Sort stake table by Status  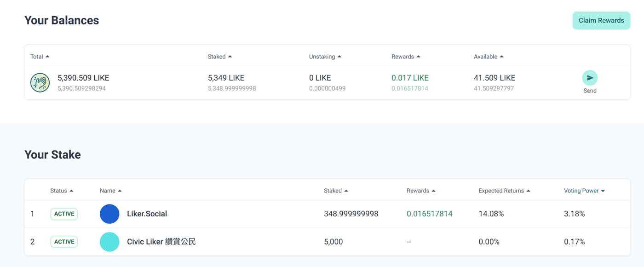click(62, 191)
